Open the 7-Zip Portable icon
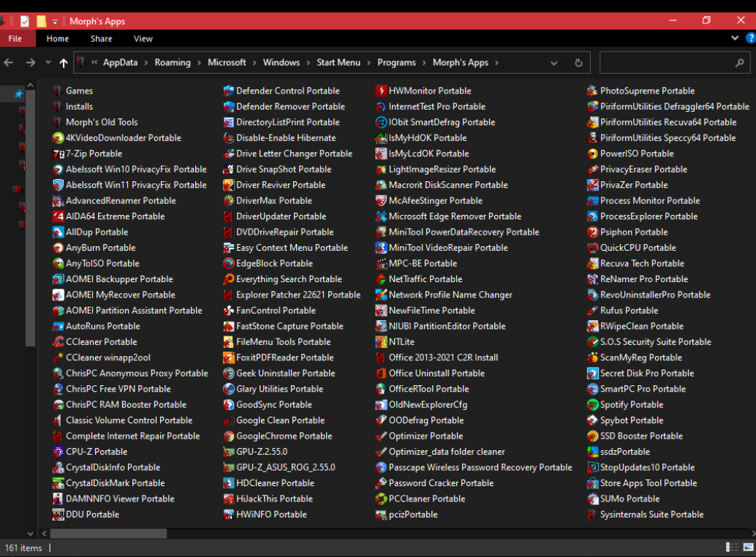Screen dimensions: 756x557 [x=58, y=154]
